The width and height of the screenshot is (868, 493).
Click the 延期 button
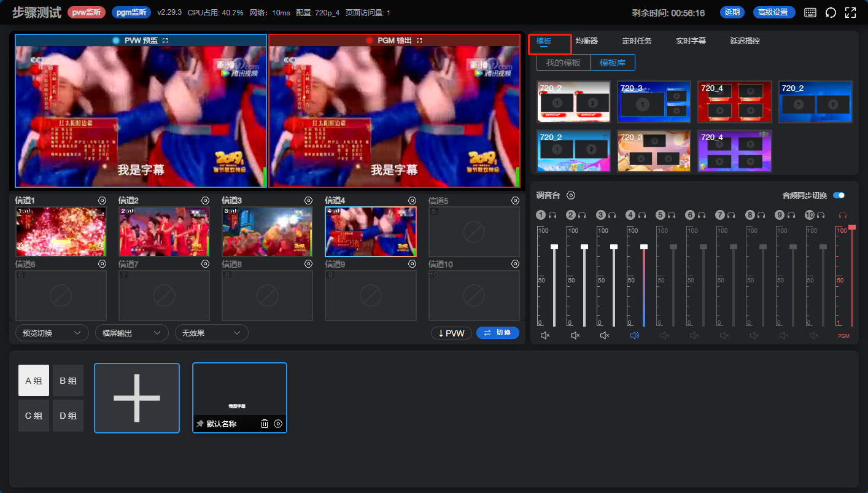(732, 12)
